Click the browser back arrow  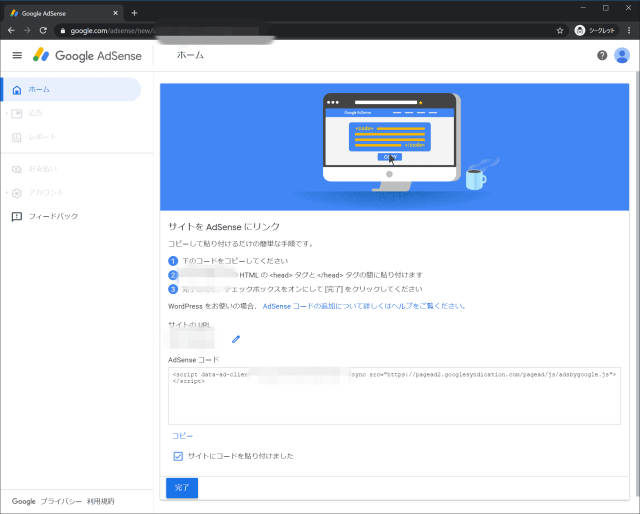click(x=11, y=31)
